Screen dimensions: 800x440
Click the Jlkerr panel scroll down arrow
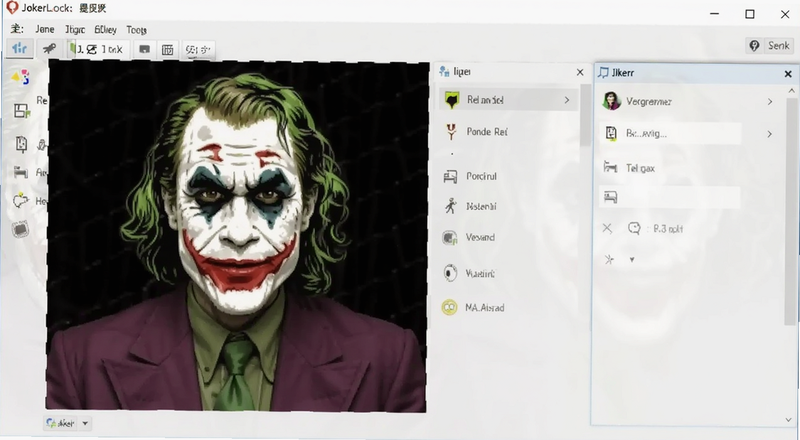click(790, 420)
